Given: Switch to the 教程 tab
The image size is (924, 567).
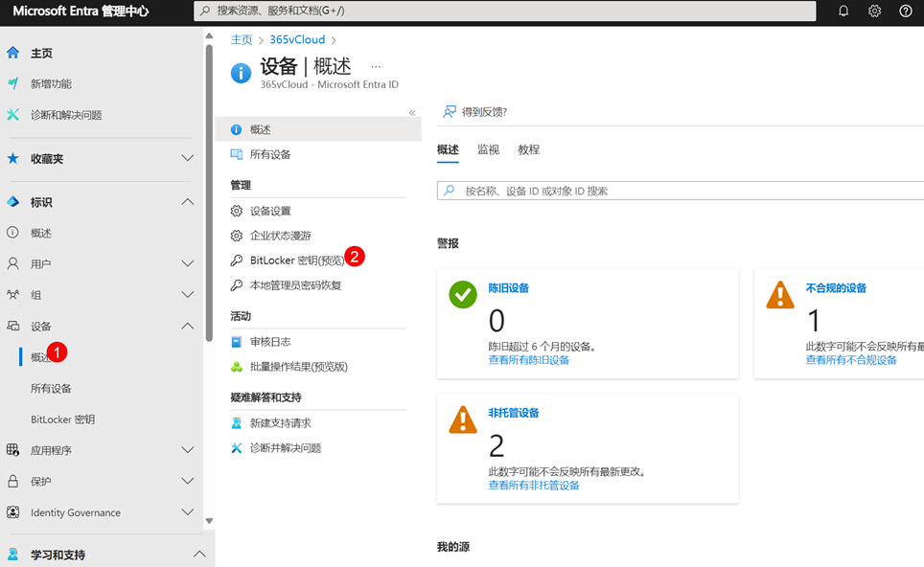Looking at the screenshot, I should [528, 149].
